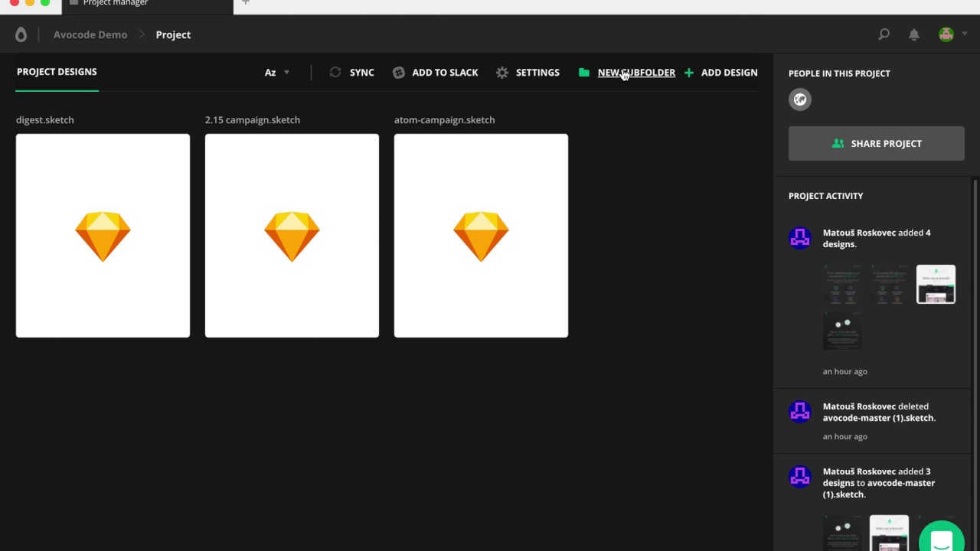This screenshot has height=551, width=980.
Task: Open the notifications bell
Action: tap(914, 34)
